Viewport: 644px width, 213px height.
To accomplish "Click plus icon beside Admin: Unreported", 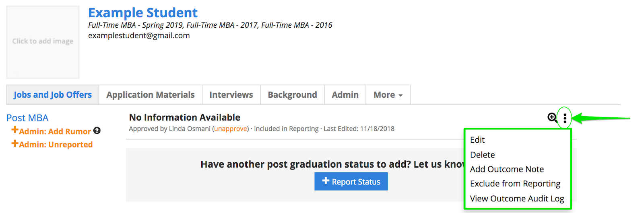I will click(15, 143).
